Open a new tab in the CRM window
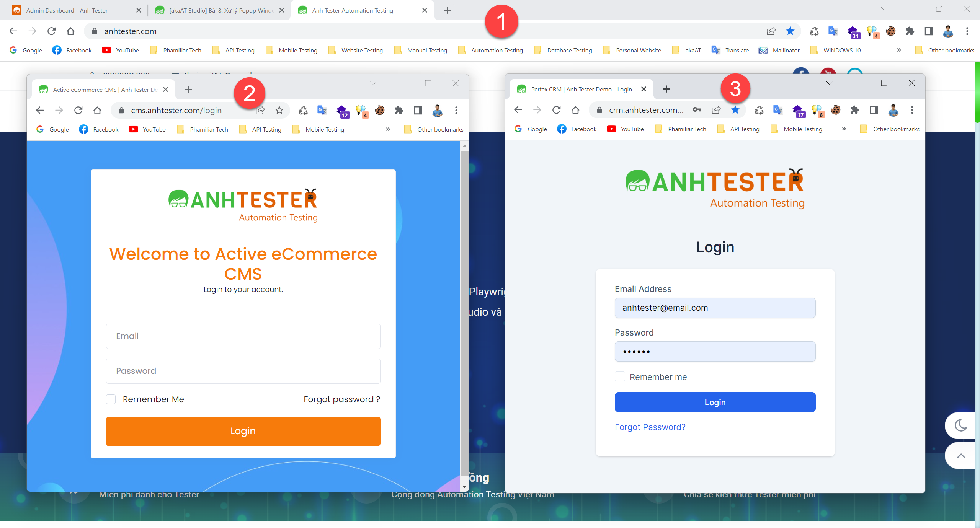The height and width of the screenshot is (528, 980). (x=666, y=89)
